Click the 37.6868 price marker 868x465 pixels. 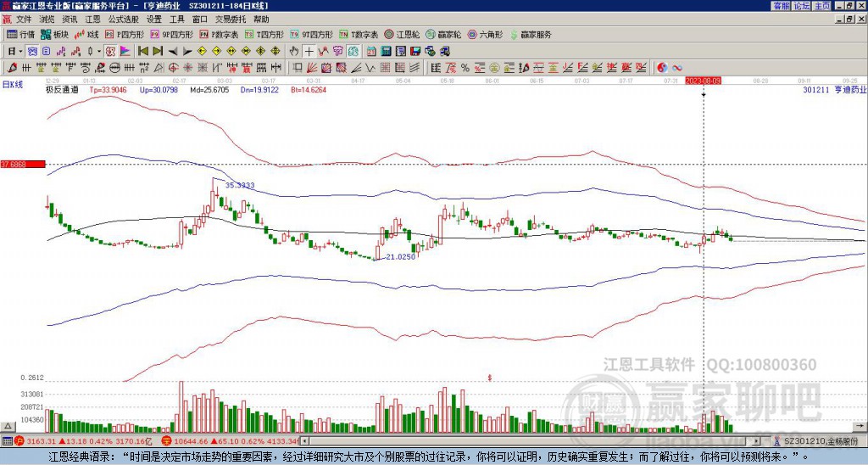click(x=22, y=165)
